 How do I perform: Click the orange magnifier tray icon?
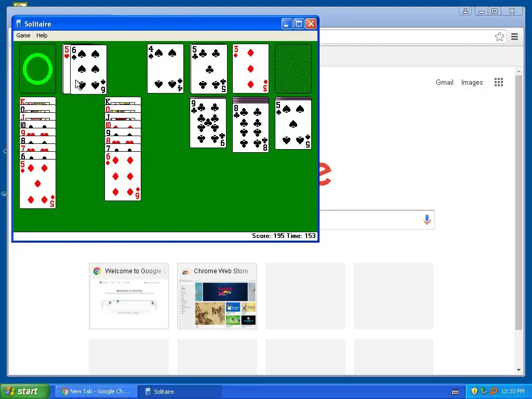[x=494, y=392]
